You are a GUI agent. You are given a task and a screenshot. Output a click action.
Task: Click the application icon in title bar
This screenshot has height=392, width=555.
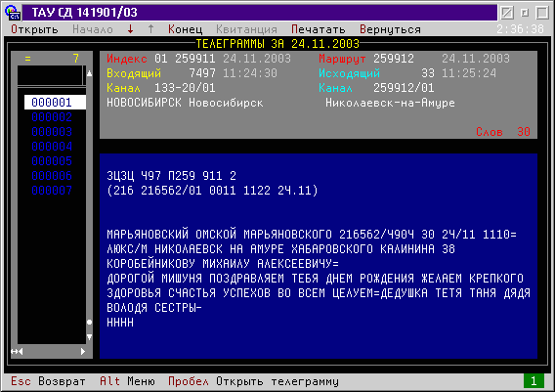(13, 13)
